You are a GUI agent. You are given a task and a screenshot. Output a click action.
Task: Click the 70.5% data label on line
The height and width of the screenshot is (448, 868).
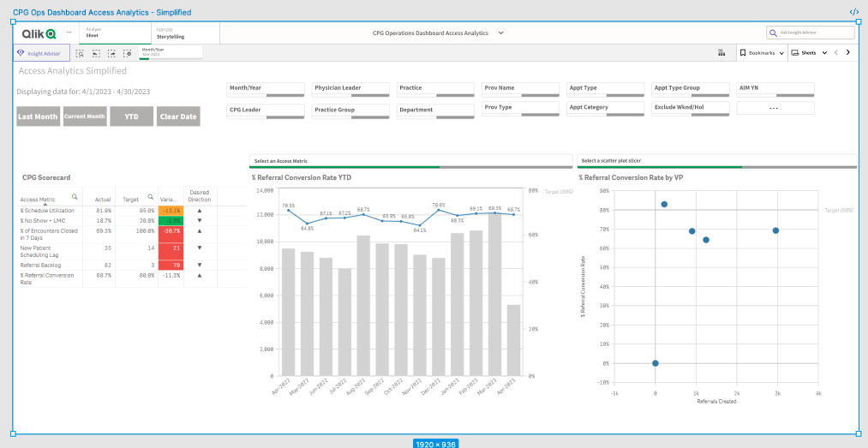[x=288, y=206]
